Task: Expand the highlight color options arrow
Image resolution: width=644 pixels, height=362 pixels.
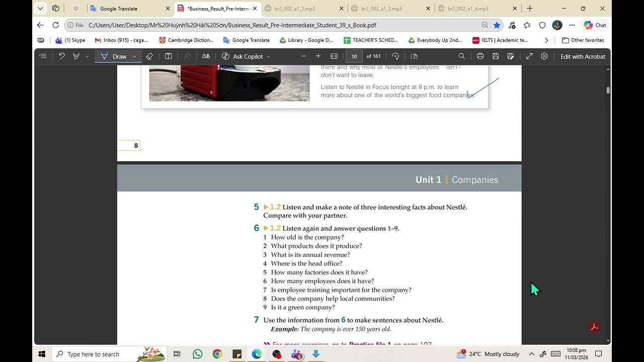Action: [x=87, y=56]
